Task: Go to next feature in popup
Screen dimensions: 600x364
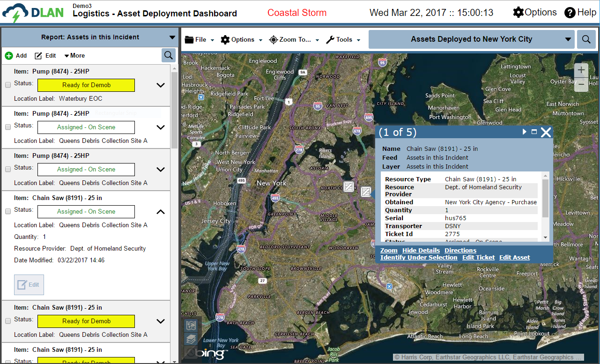Action: (x=525, y=132)
